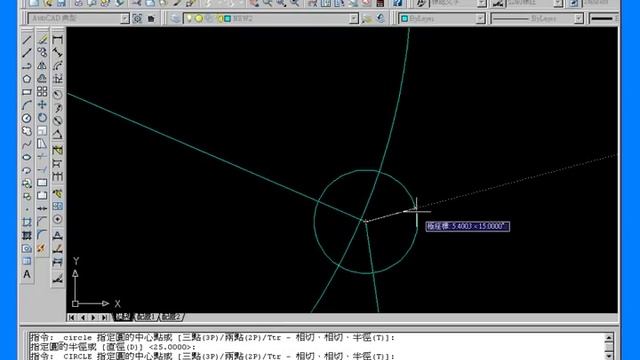The image size is (640, 360).
Task: Click command window scroll down arrow
Action: coord(609,356)
